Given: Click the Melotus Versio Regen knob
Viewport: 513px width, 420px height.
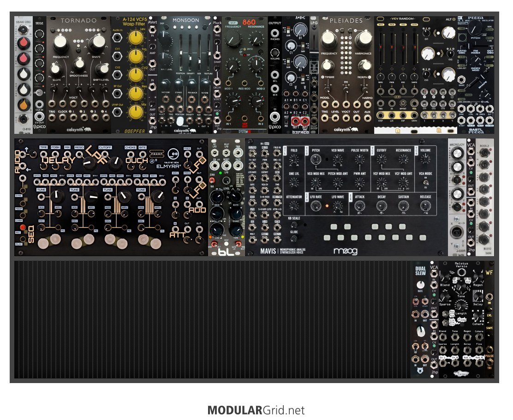Looking at the screenshot, I should pos(477,278).
